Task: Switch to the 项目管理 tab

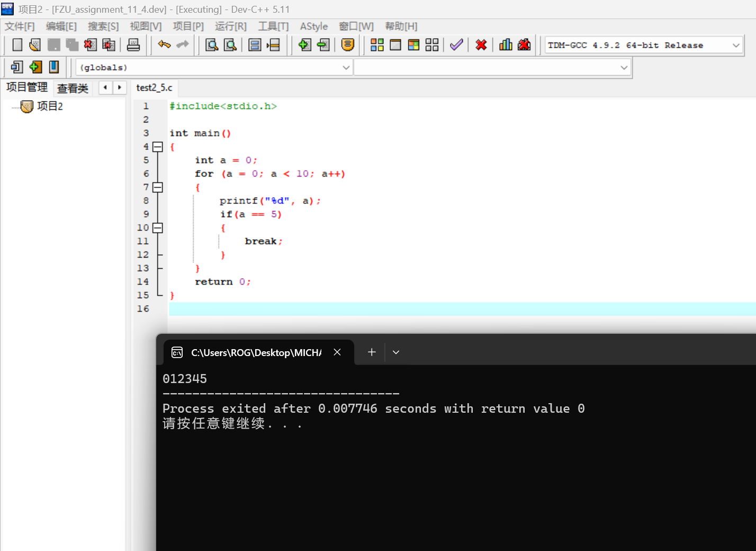Action: pos(27,87)
